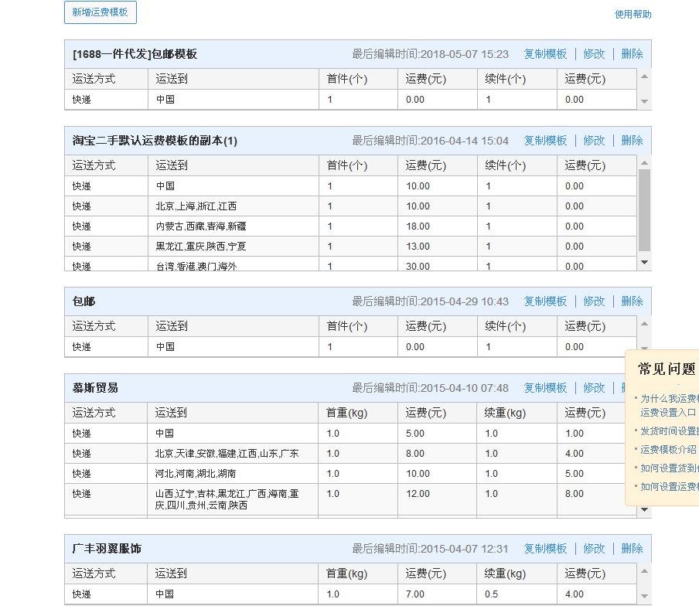Image resolution: width=699 pixels, height=616 pixels.
Task: Click 修改 for 淘宝二手默认运费模板的副本(1)
Action: [594, 140]
